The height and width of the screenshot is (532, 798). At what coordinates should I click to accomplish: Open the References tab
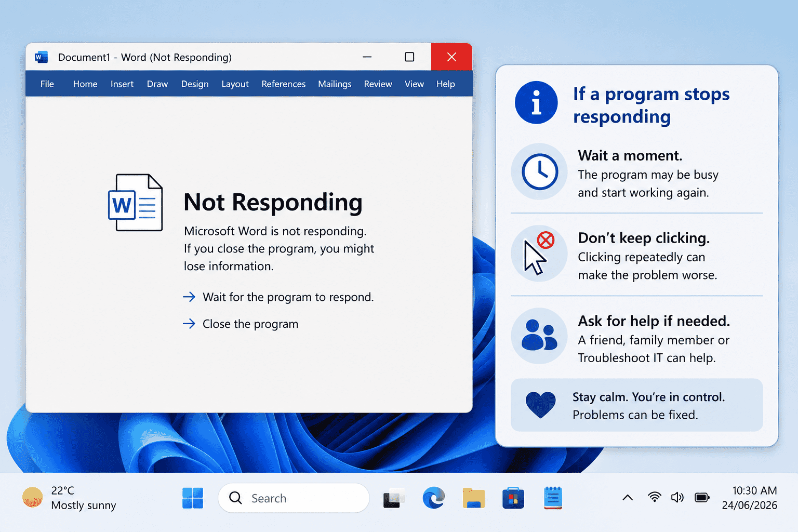click(284, 84)
